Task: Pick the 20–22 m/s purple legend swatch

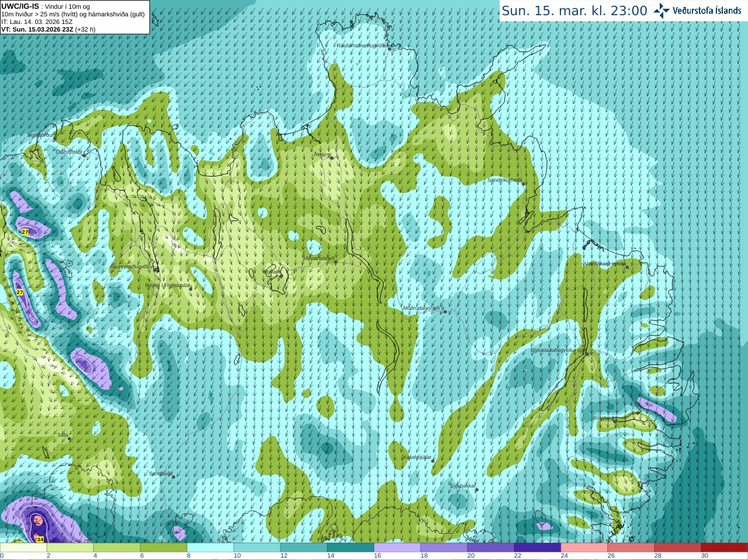Action: [x=491, y=548]
